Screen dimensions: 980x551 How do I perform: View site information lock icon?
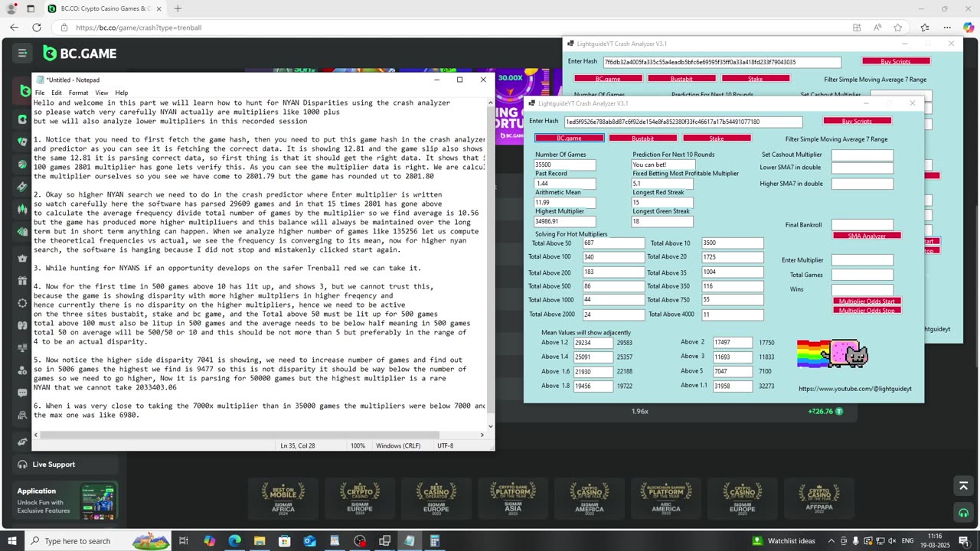tap(64, 28)
